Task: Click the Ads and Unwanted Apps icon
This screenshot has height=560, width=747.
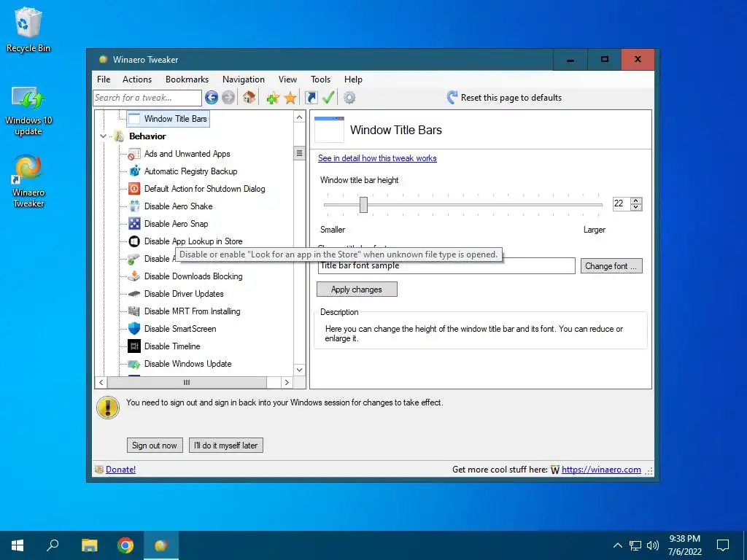Action: click(134, 154)
